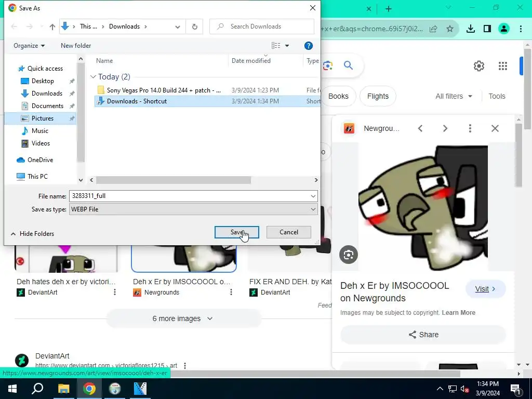This screenshot has height=399, width=532.
Task: Click the Visit link
Action: tap(486, 289)
